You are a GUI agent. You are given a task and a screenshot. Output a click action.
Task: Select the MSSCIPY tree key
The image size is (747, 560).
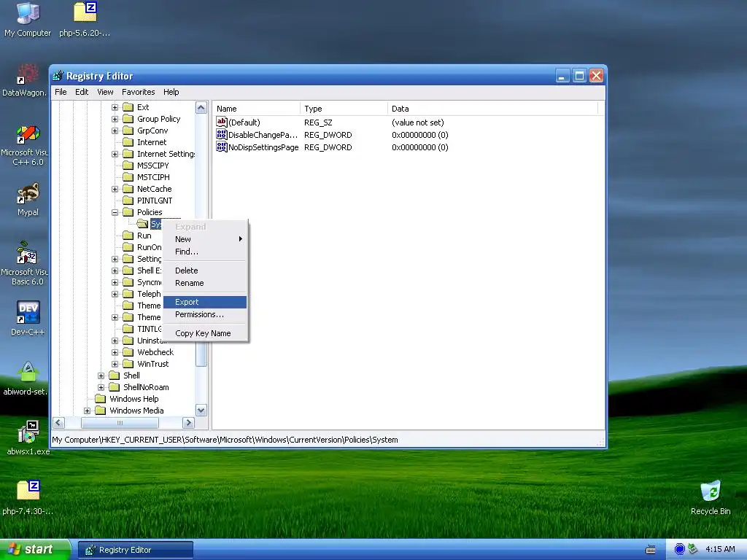coord(153,166)
